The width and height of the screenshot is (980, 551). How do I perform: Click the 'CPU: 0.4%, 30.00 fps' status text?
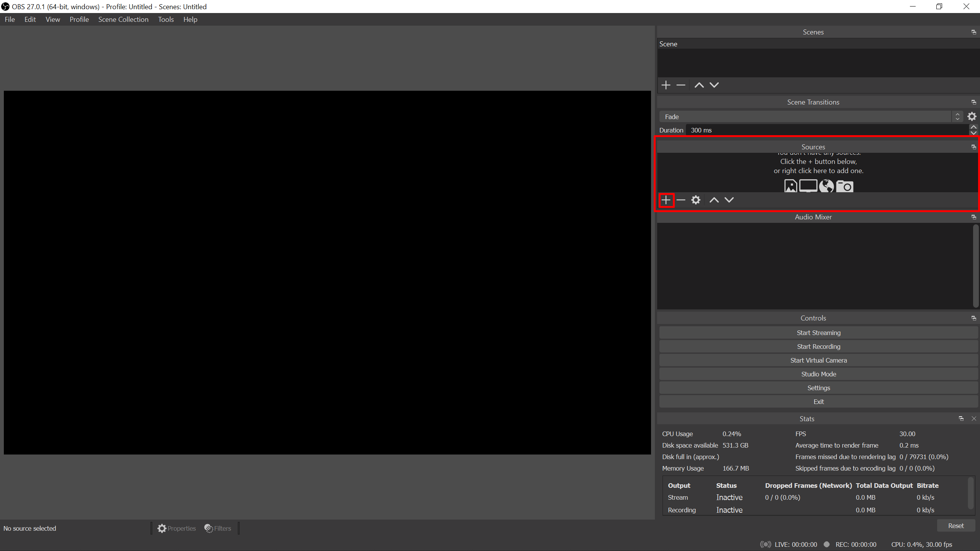tap(921, 544)
